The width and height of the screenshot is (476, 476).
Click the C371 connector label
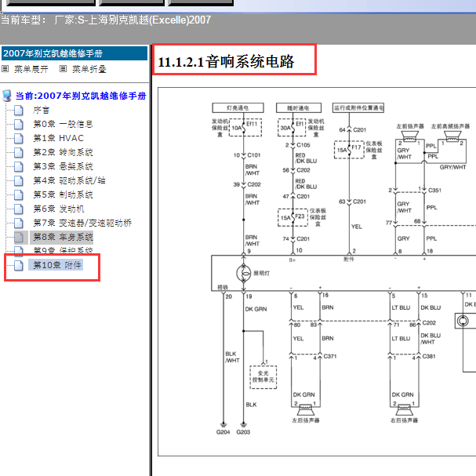click(330, 356)
